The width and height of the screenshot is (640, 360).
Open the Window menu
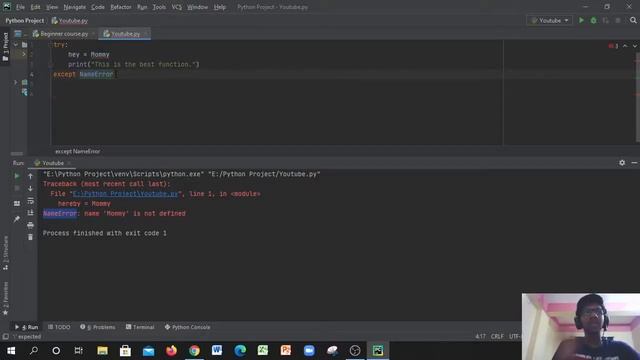coord(198,7)
